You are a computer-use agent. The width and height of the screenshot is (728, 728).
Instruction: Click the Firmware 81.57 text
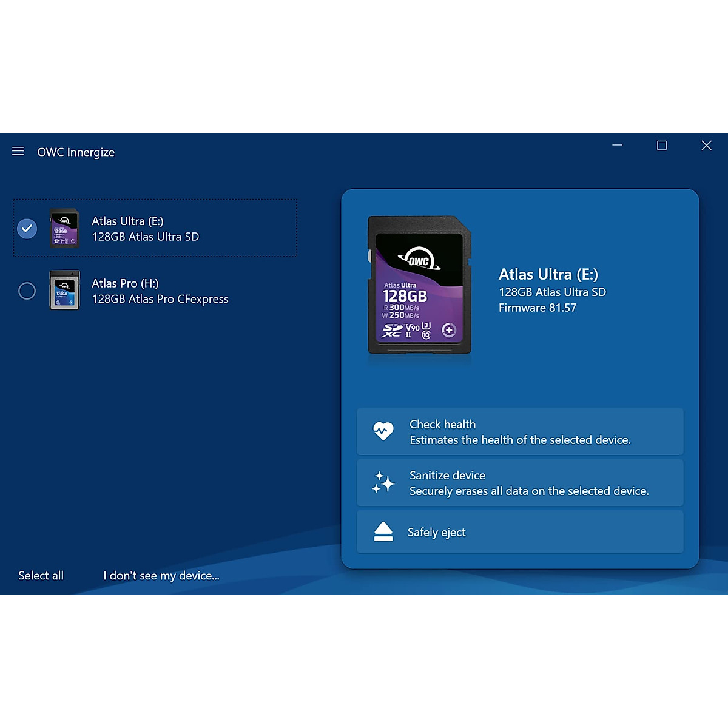click(537, 308)
